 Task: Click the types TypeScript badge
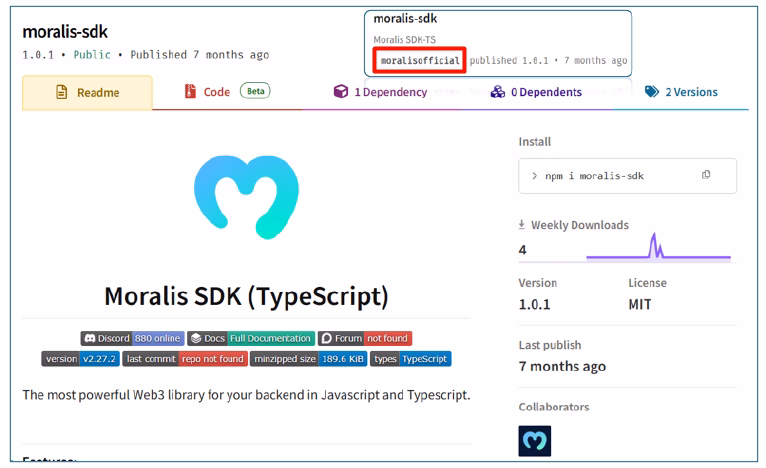pyautogui.click(x=410, y=359)
